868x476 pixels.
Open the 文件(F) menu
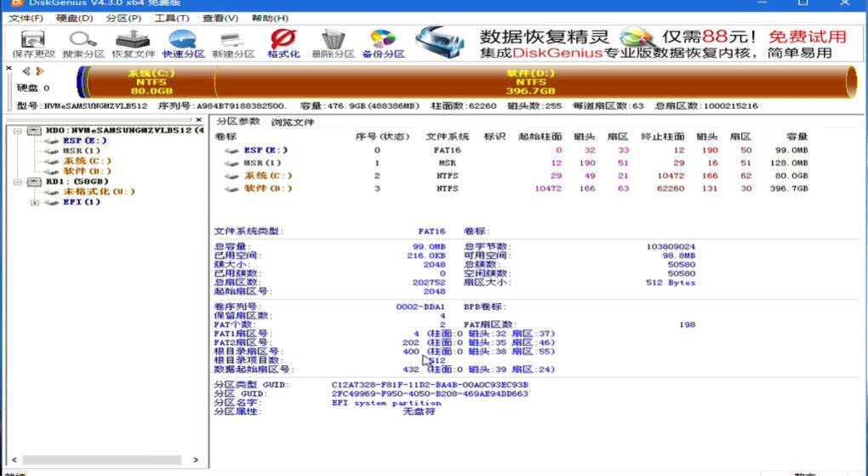pyautogui.click(x=26, y=18)
